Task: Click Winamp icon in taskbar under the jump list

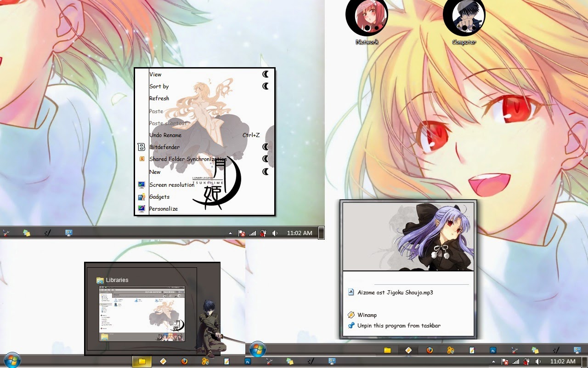Action: click(x=408, y=350)
